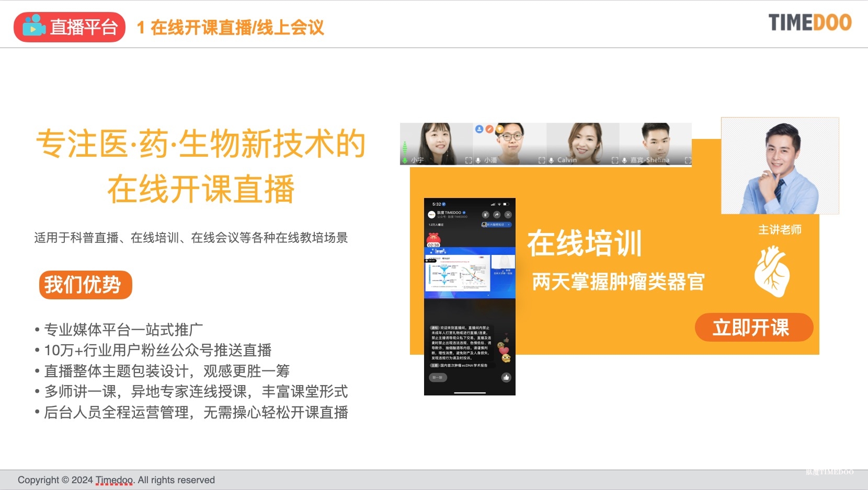
Task: Click the subtitle '适用于科普直播、在线培训…'
Action: (191, 238)
